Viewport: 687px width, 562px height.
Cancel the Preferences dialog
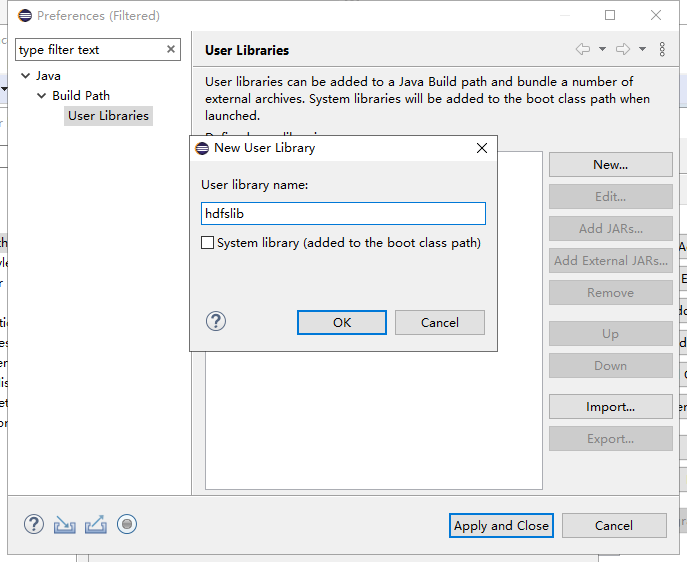click(614, 526)
